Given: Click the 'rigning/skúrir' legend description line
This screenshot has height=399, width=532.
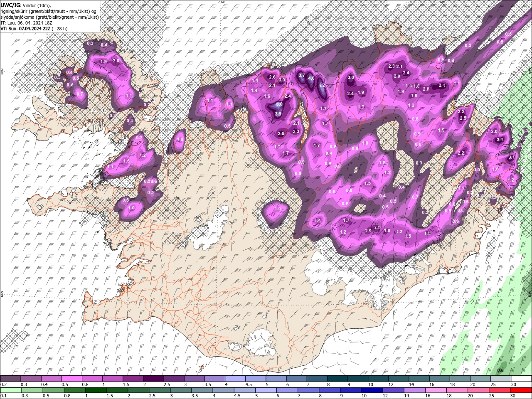Looking at the screenshot, I should [49, 11].
